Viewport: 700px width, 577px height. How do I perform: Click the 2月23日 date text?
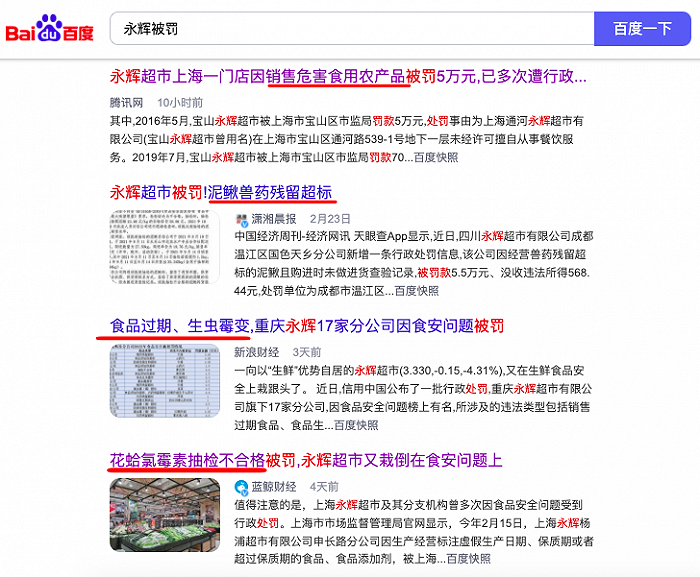(330, 219)
